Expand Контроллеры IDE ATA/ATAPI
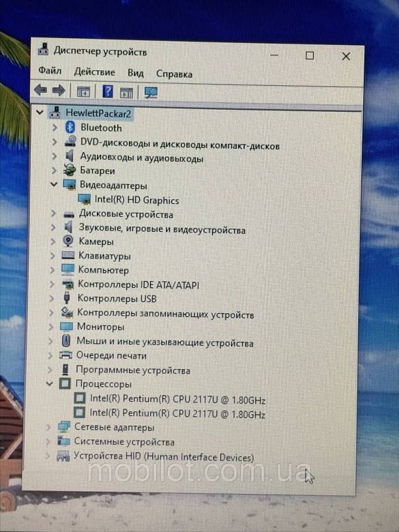The image size is (399, 532). [52, 284]
